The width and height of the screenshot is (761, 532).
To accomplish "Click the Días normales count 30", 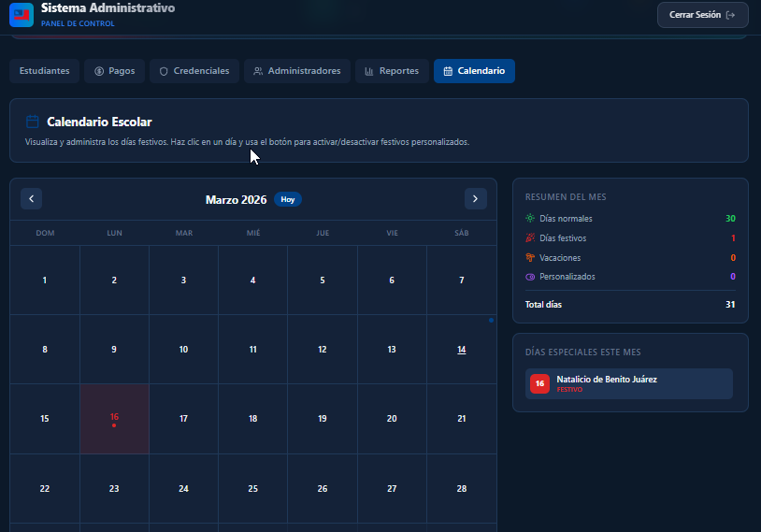I will click(730, 219).
